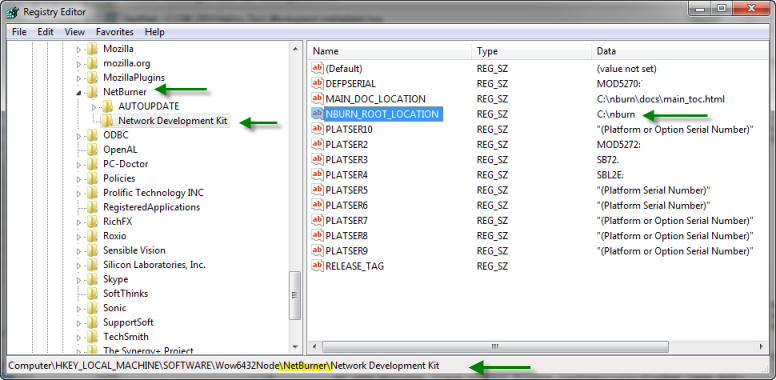The width and height of the screenshot is (776, 380).
Task: Expand the AUTOUPDATE tree node
Action: coord(95,107)
